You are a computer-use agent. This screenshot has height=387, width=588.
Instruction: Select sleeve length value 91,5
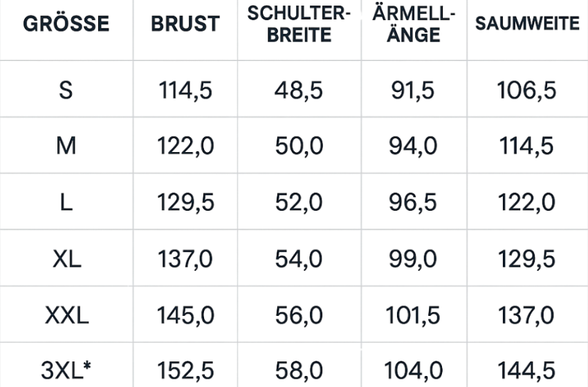[x=413, y=91]
